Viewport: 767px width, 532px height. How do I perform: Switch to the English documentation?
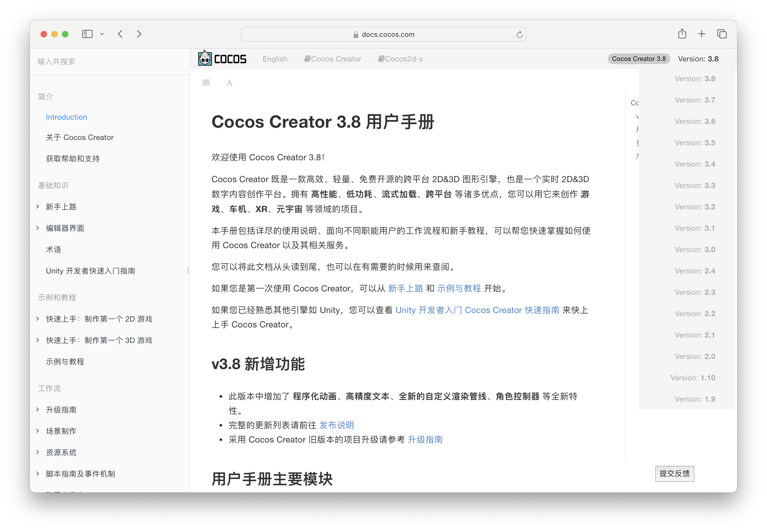(x=275, y=59)
